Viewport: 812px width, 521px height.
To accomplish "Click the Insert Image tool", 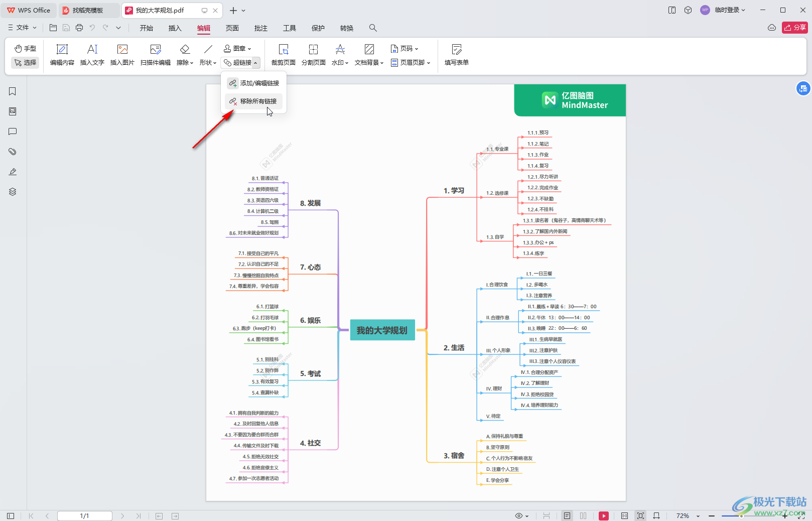I will 122,55.
